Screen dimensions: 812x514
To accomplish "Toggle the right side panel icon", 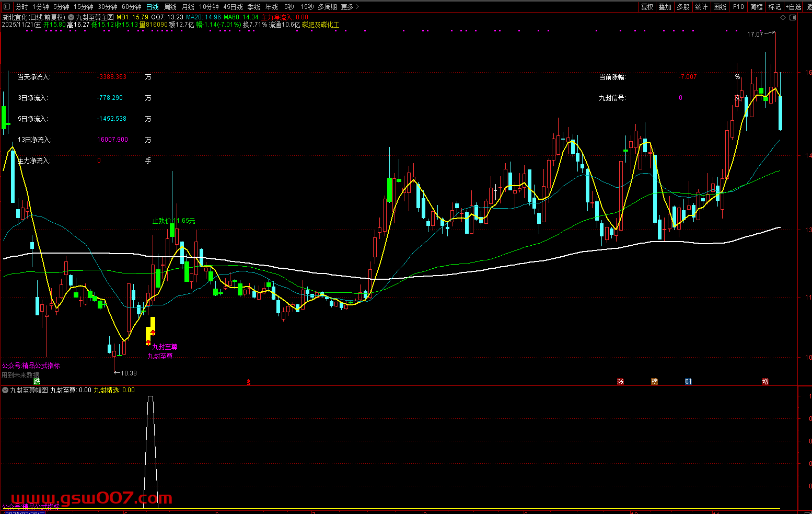I will pyautogui.click(x=793, y=17).
